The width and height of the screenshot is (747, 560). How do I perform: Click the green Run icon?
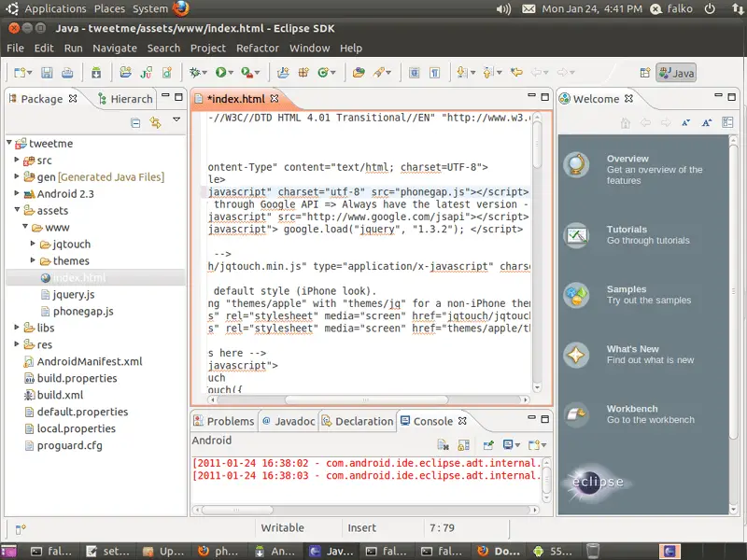tap(220, 73)
